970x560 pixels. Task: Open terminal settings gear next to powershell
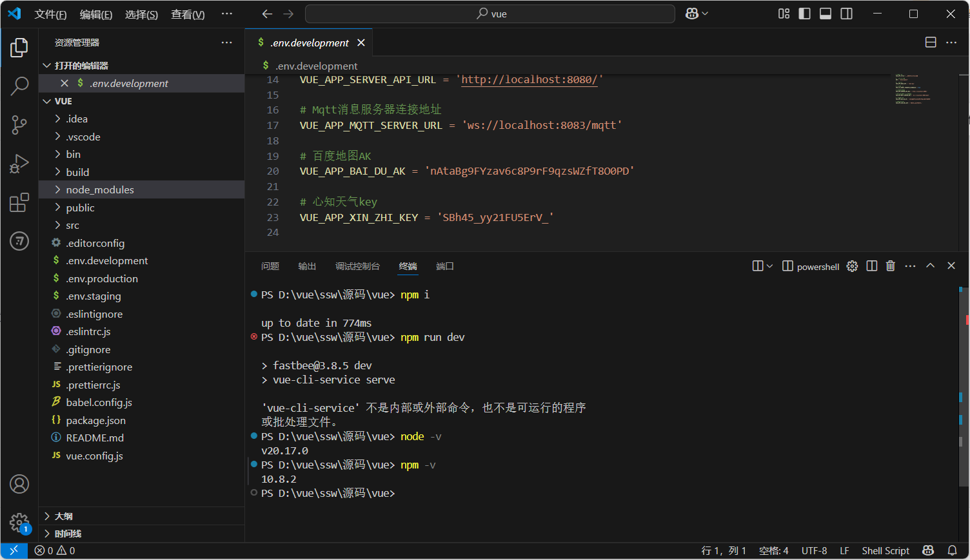pyautogui.click(x=853, y=266)
